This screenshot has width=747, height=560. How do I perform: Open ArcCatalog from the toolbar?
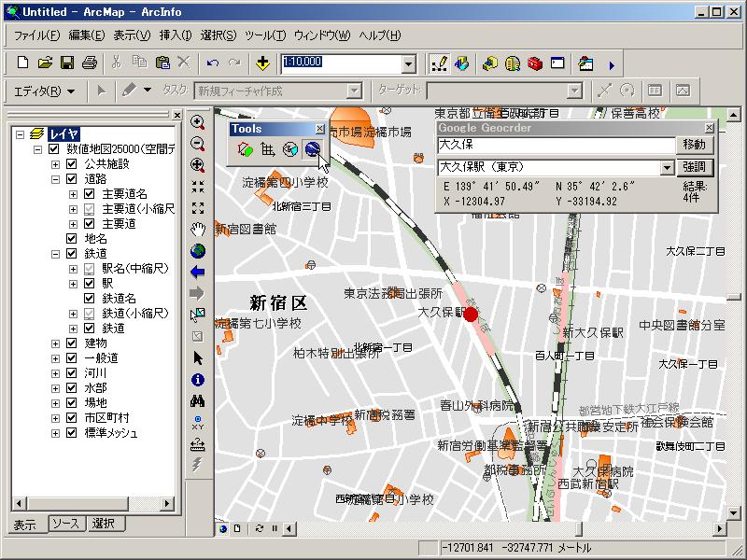(489, 63)
